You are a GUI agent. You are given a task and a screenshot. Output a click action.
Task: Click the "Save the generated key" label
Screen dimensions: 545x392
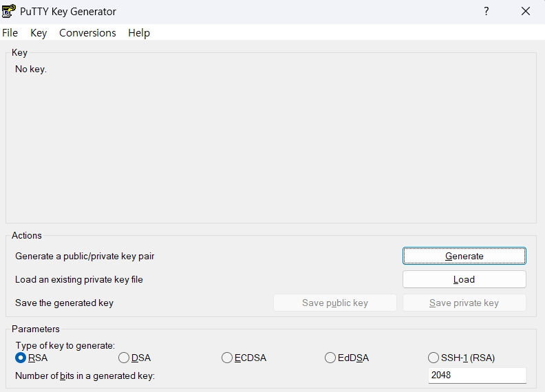[64, 303]
